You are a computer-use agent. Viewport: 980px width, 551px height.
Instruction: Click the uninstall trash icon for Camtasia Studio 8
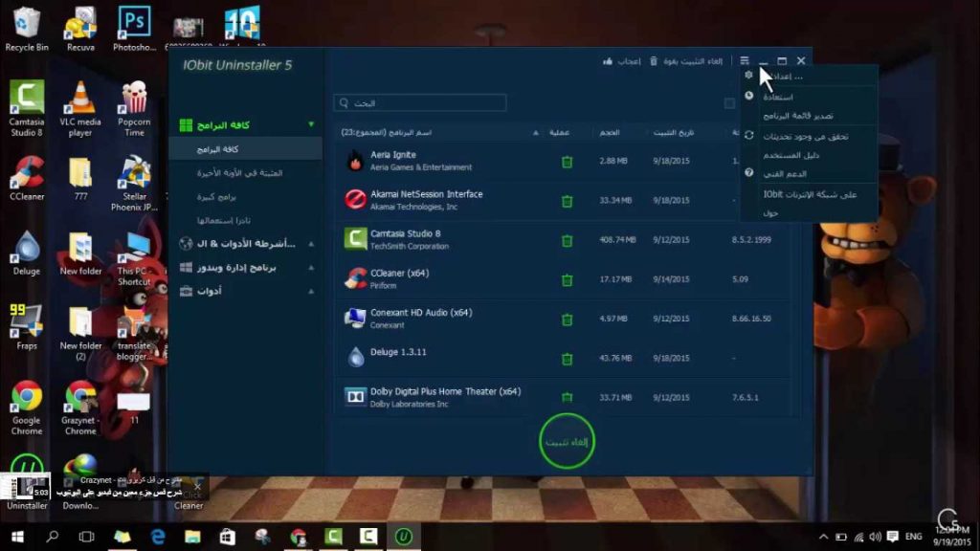click(567, 240)
